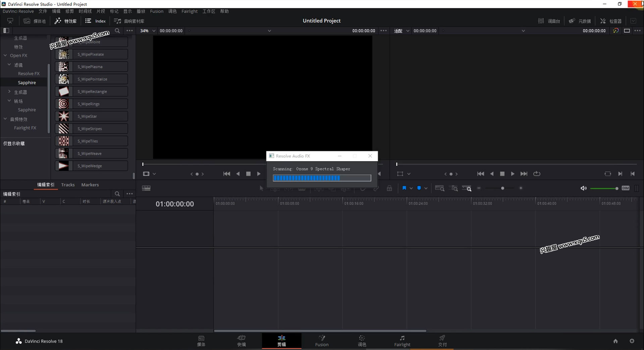The height and width of the screenshot is (350, 644).
Task: Switch to the 媒体 Media page
Action: pos(201,341)
